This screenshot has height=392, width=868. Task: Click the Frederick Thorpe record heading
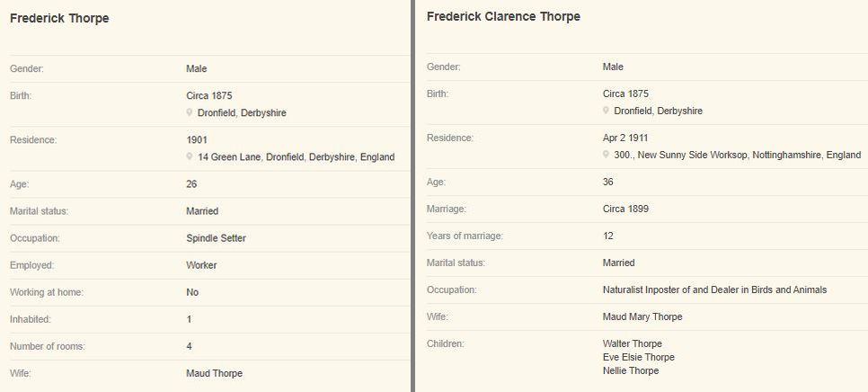click(59, 18)
